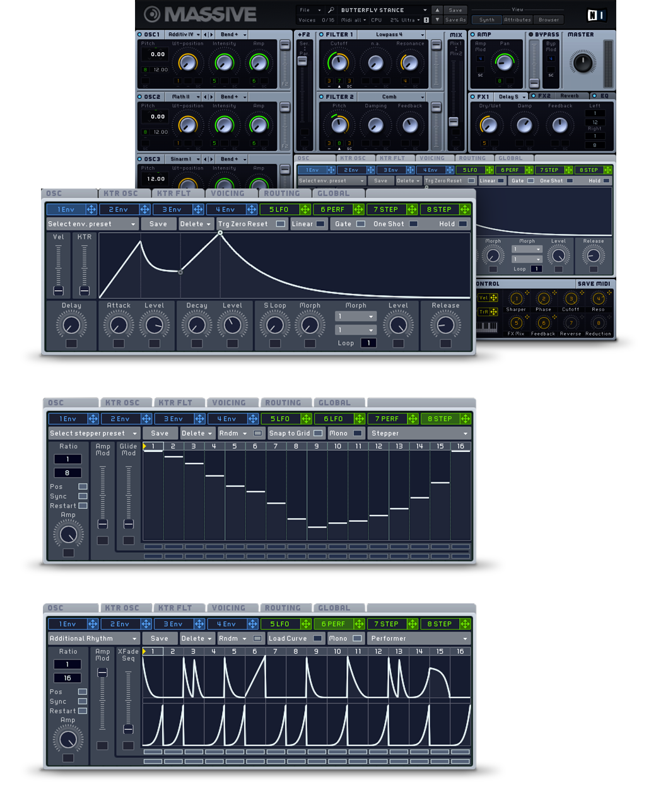656x812 pixels.
Task: Enable Gate in the envelope panel
Action: coord(361,224)
